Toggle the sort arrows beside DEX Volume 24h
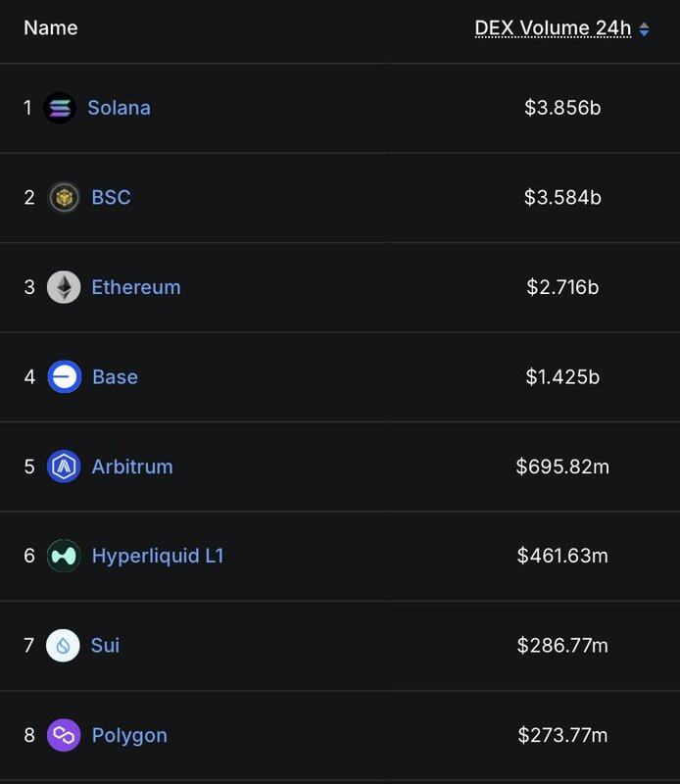This screenshot has width=680, height=784. (x=644, y=29)
